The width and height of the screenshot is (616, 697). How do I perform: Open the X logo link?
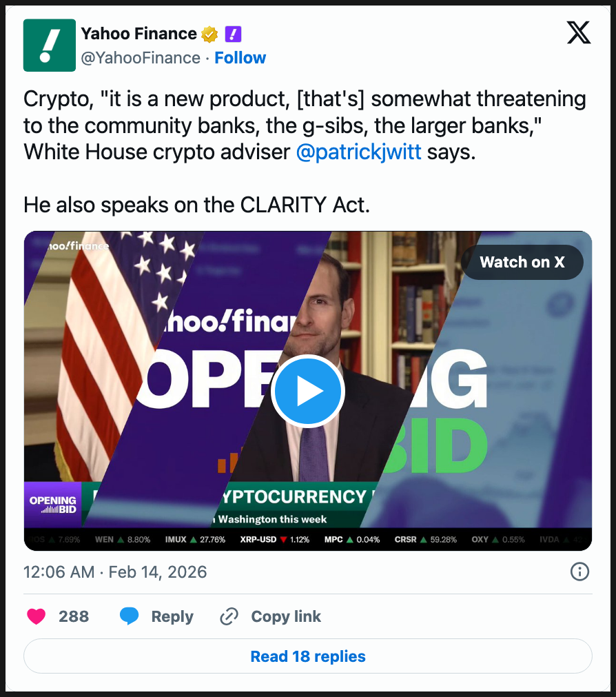[x=578, y=33]
